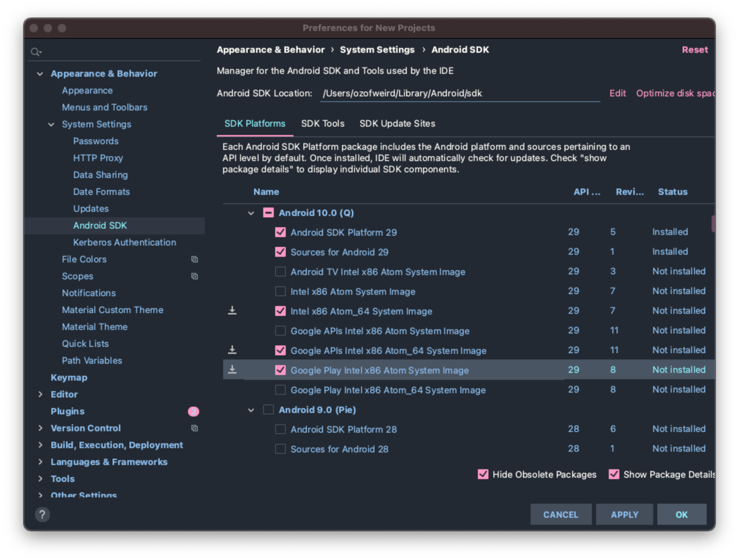Toggle Show Package Details checkbox
Image resolution: width=739 pixels, height=560 pixels.
pos(614,474)
